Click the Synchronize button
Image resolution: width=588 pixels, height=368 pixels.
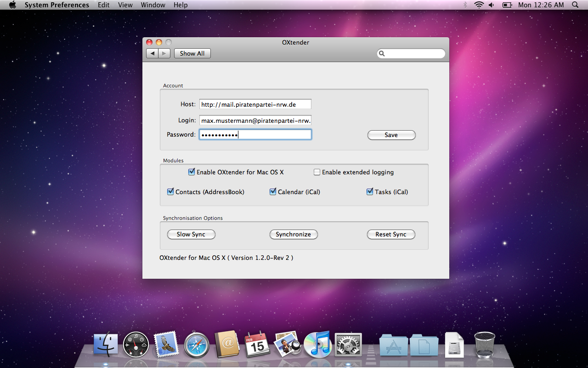(x=293, y=235)
